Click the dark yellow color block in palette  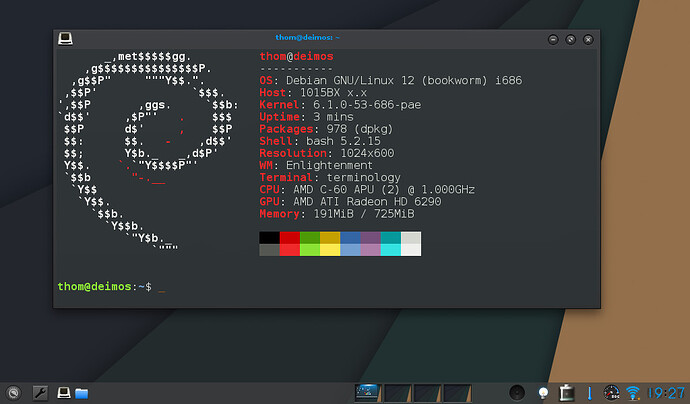point(330,238)
